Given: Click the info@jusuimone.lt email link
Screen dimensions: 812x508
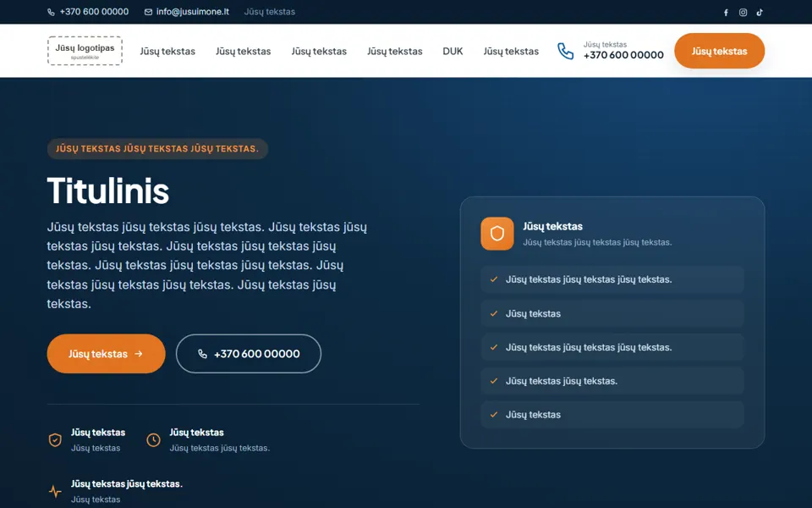Looking at the screenshot, I should (x=193, y=11).
